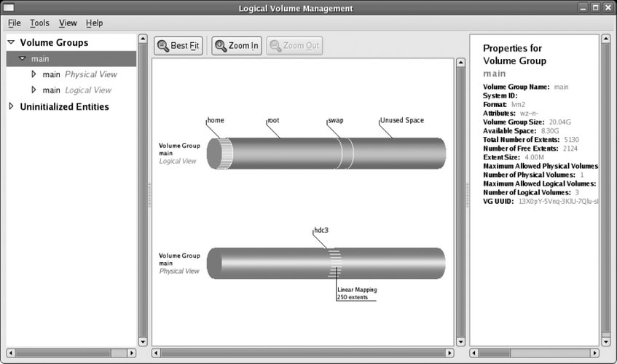This screenshot has width=617, height=364.
Task: Click the Zoom In magnifier icon
Action: pyautogui.click(x=220, y=46)
